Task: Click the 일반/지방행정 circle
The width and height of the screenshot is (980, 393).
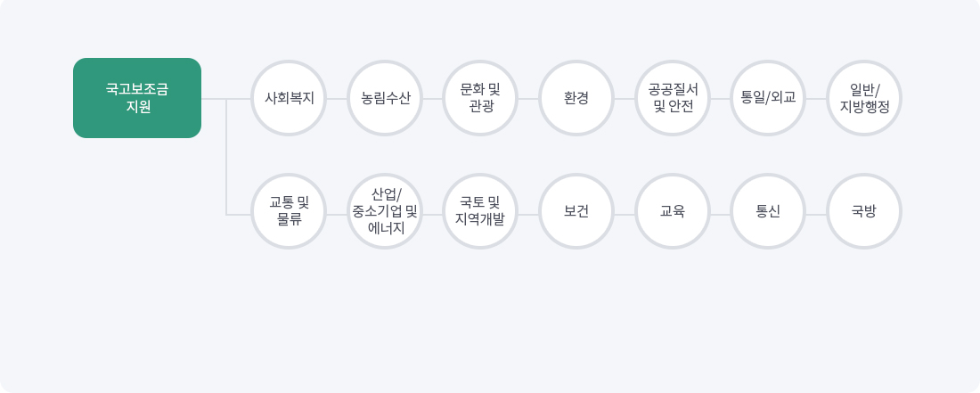Action: (864, 98)
